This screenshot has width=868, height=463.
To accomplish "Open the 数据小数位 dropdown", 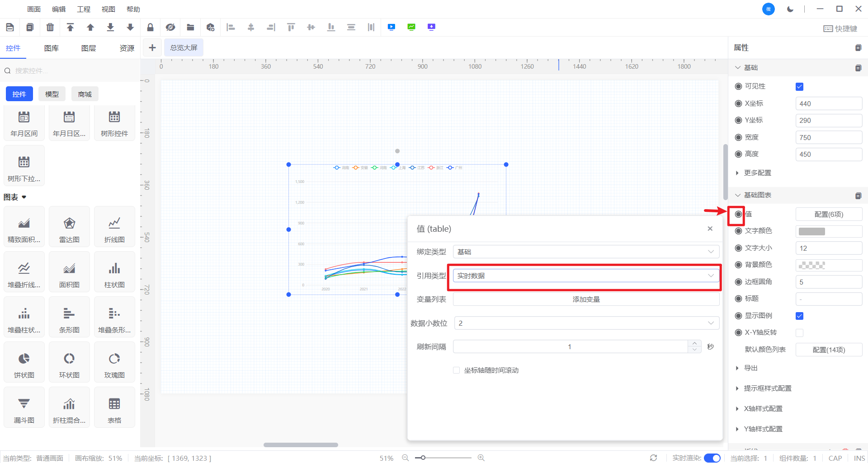I will [x=585, y=323].
